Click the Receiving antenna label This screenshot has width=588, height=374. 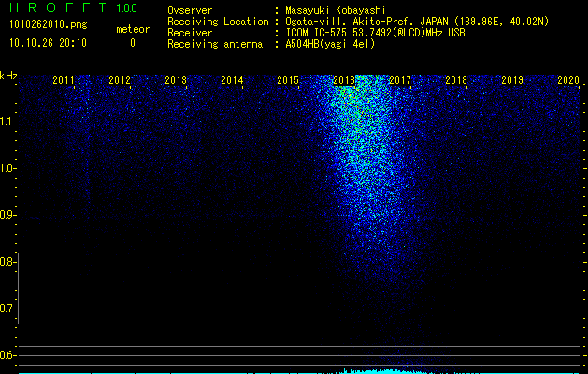(x=215, y=44)
